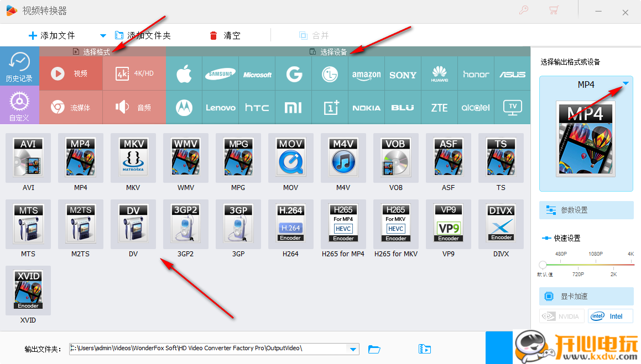Toggle NVIDIA hardware acceleration

tap(562, 316)
